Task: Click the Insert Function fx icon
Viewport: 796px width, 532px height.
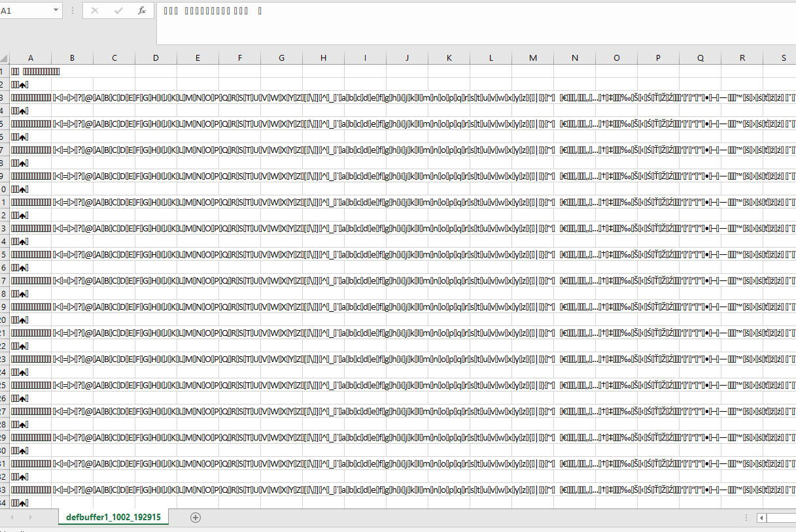Action: (x=142, y=11)
